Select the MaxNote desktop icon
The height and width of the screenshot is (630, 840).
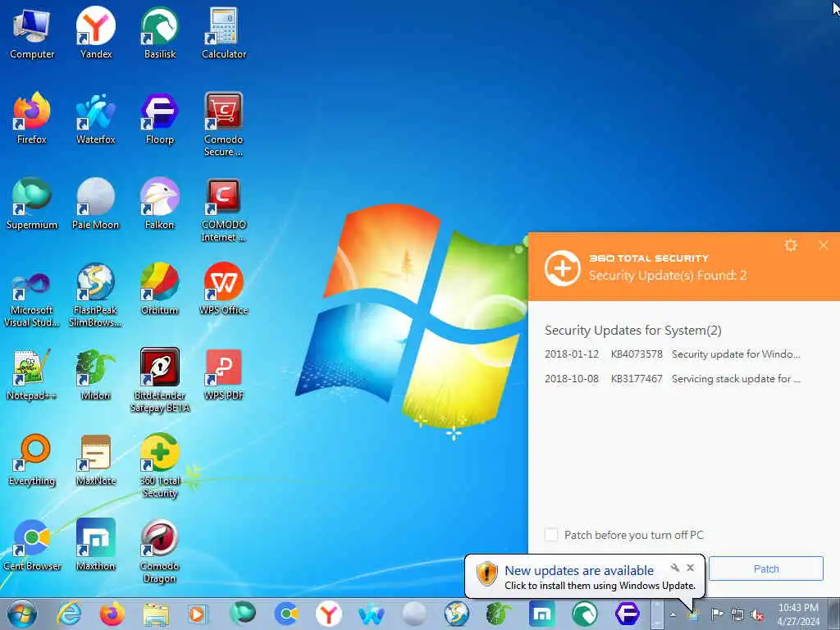pyautogui.click(x=96, y=459)
